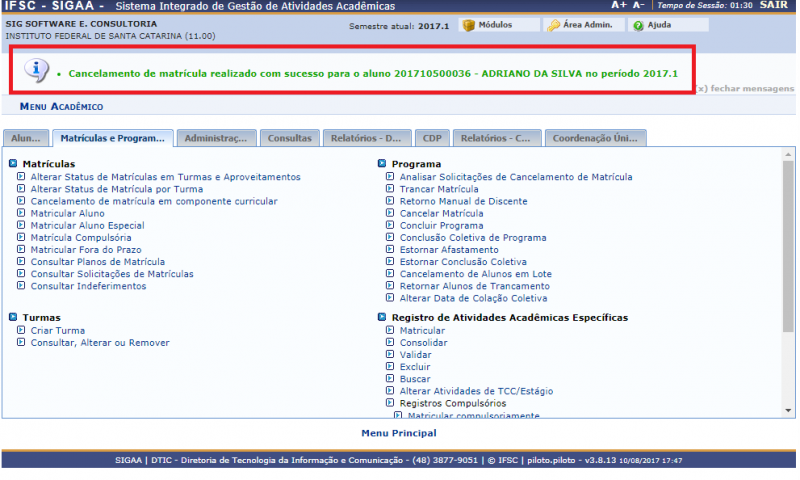
Task: Increase font size with A+
Action: [x=619, y=5]
